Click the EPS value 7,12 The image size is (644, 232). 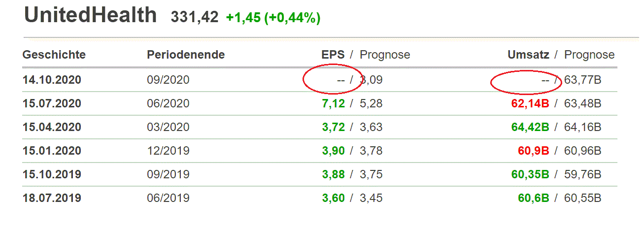click(x=334, y=103)
